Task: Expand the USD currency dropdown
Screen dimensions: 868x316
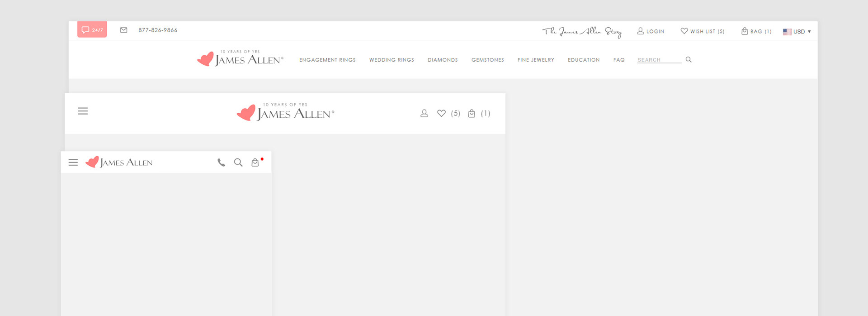Action: 797,32
